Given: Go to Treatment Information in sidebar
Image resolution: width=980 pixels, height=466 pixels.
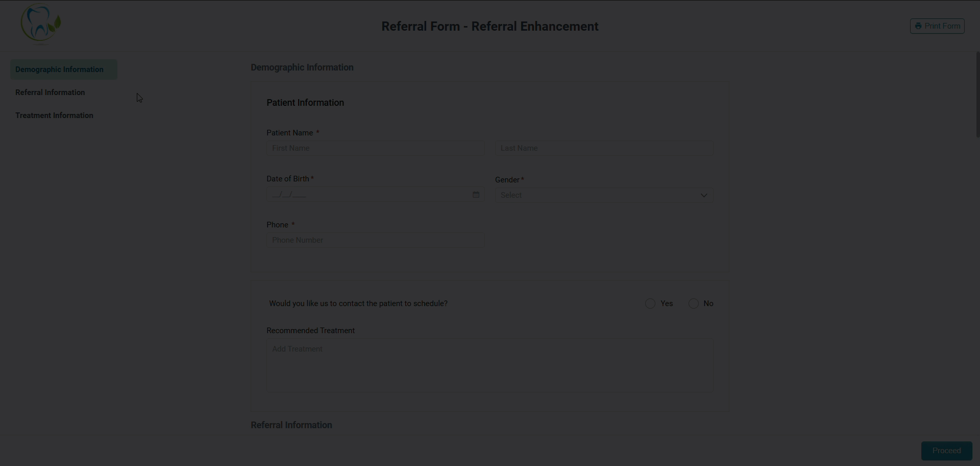Looking at the screenshot, I should 54,115.
